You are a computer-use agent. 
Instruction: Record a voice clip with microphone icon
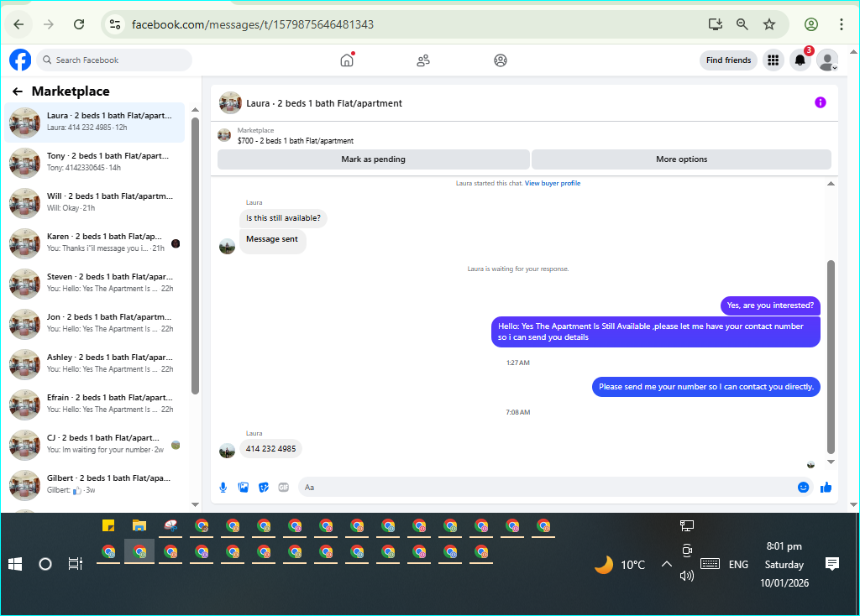[223, 488]
